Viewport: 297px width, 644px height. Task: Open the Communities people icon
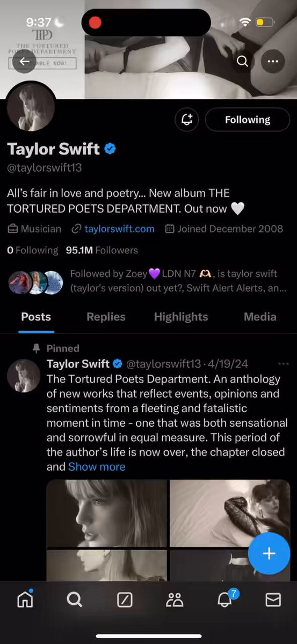tap(174, 599)
